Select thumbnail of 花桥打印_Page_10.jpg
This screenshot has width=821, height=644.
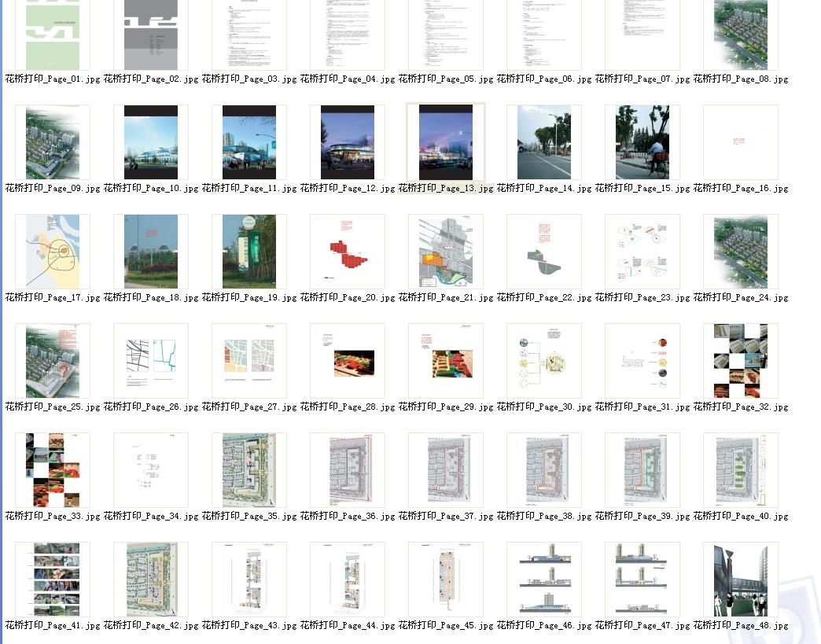[151, 142]
